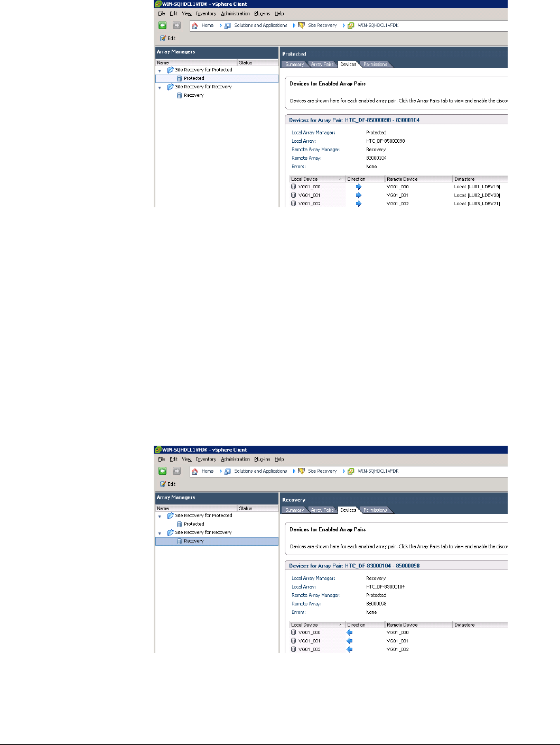Screen dimensions: 560x745
Task: Click the array pair heading 'HTC_DF-85000098 - 83000104'
Action: click(x=382, y=120)
